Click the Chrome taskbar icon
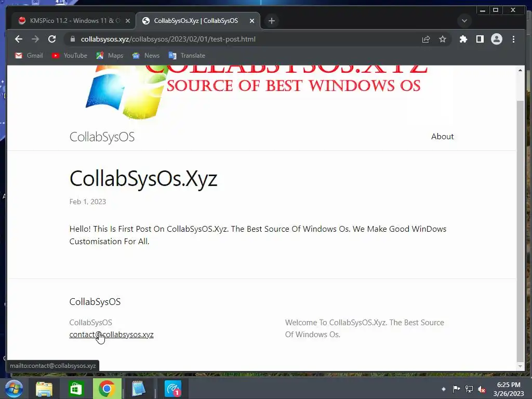Image resolution: width=532 pixels, height=399 pixels. tap(107, 389)
